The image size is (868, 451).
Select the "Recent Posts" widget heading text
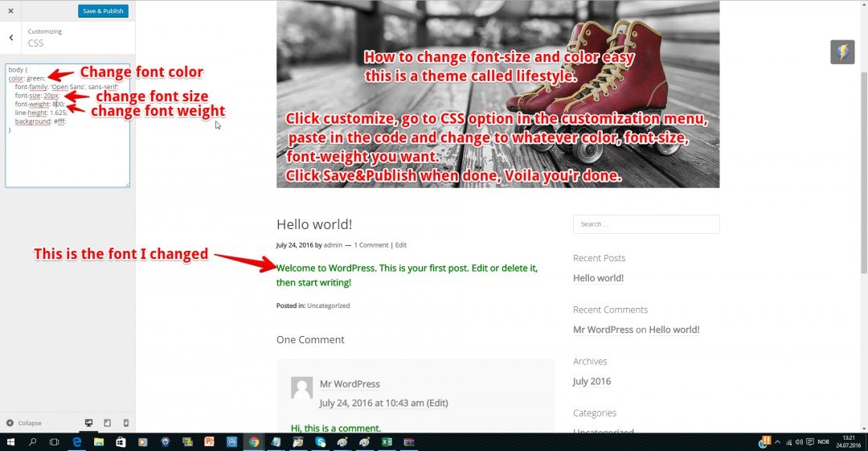pyautogui.click(x=599, y=258)
